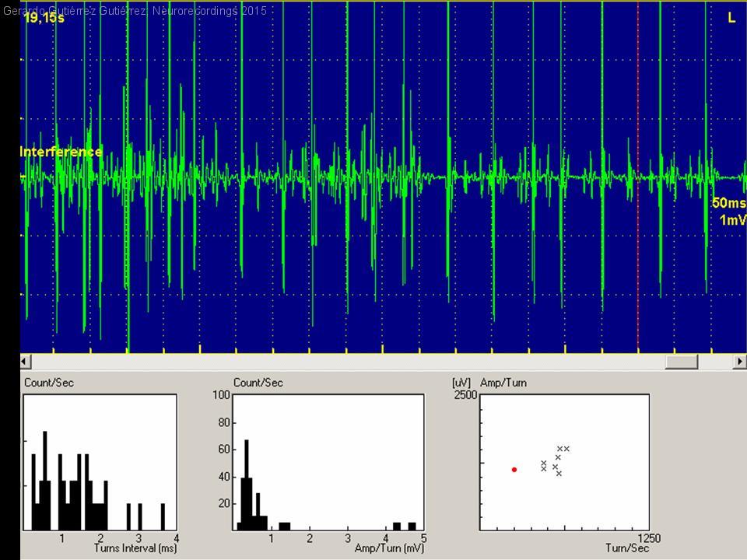Click the Count/Sec title over the Turns Interval histogram

pyautogui.click(x=49, y=383)
